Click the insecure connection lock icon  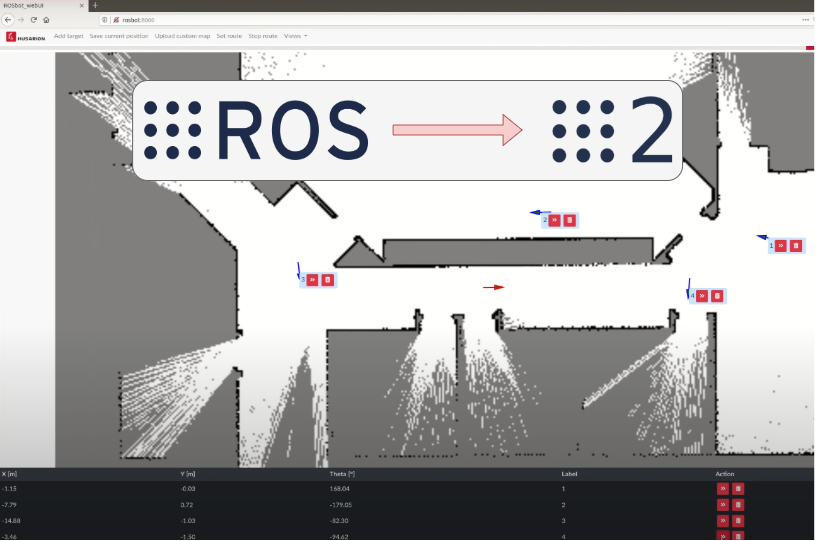[116, 20]
